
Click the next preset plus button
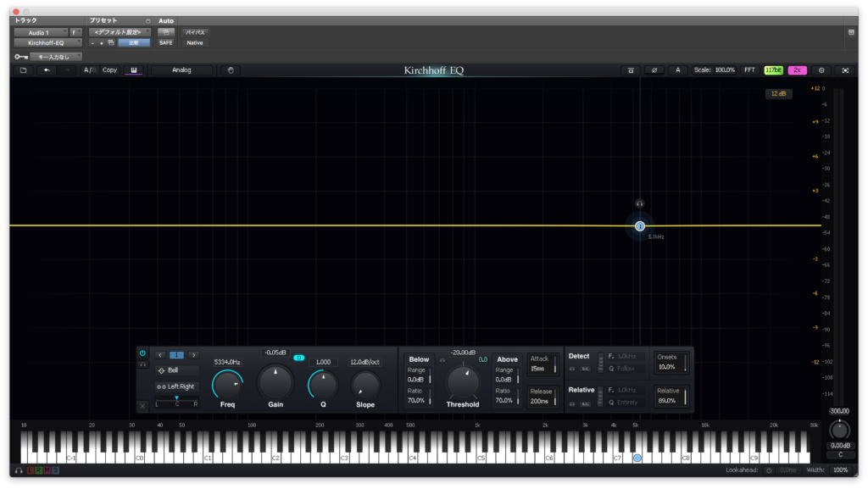click(x=102, y=42)
